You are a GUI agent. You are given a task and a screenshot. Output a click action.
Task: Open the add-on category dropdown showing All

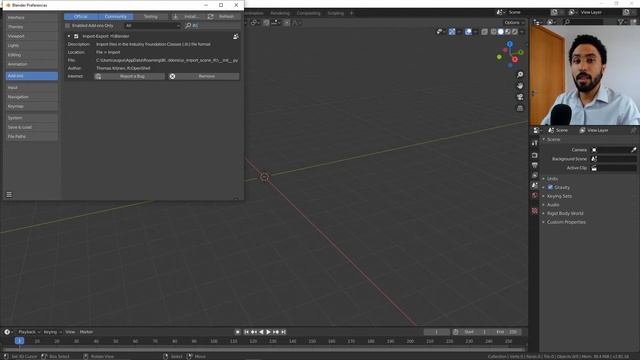point(152,26)
